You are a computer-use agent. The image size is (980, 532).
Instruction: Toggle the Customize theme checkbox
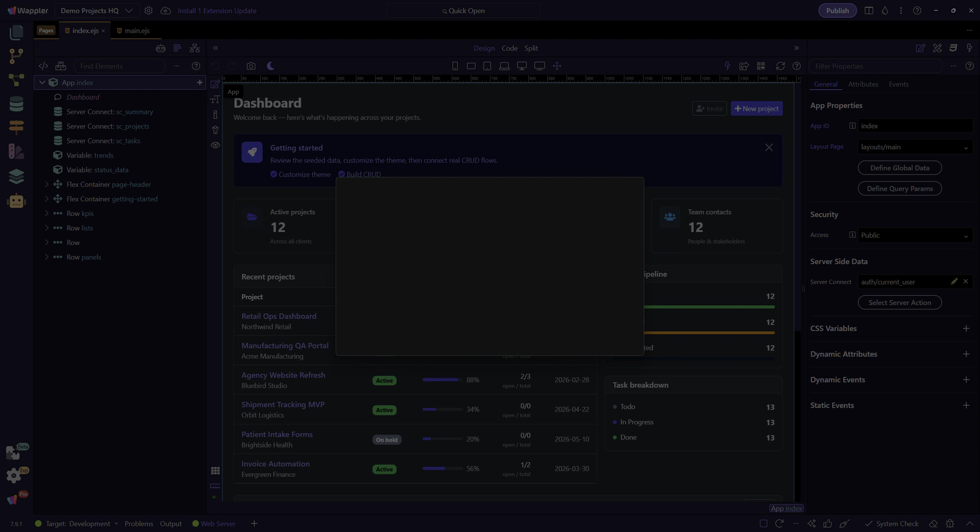[274, 174]
